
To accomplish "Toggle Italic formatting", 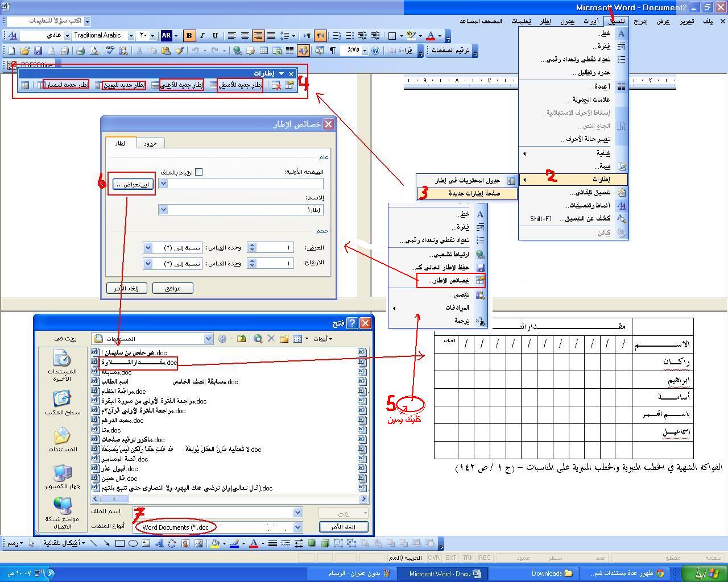I will [x=202, y=35].
